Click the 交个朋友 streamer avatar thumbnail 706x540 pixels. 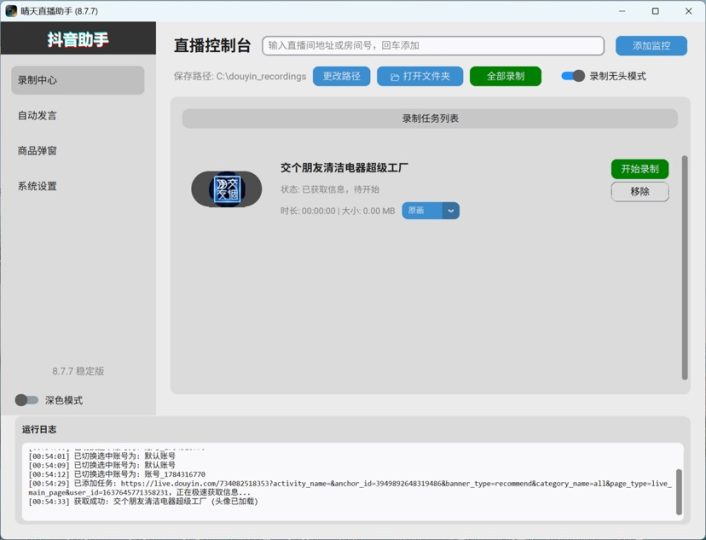(226, 189)
